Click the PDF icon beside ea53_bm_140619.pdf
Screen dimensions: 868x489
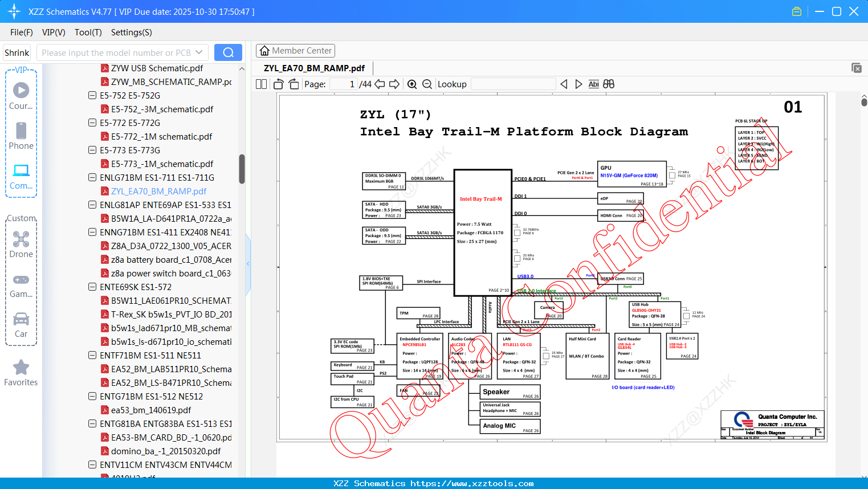pos(105,410)
